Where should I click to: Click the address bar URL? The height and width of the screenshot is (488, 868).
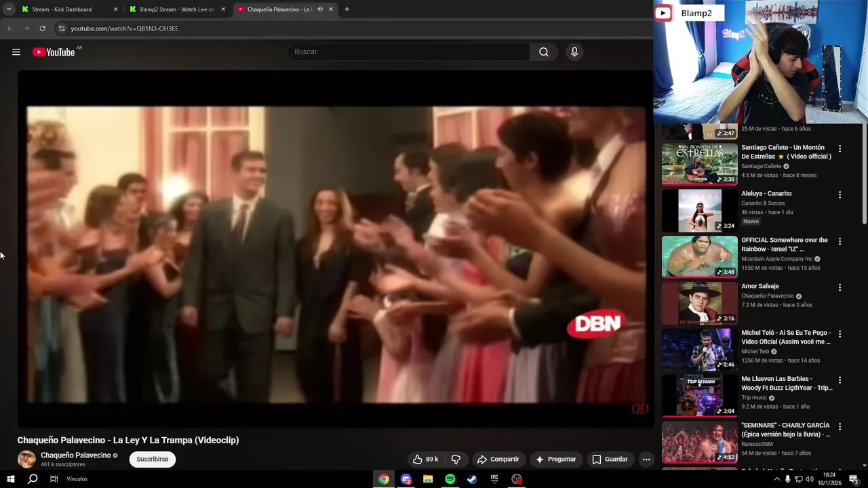point(125,28)
